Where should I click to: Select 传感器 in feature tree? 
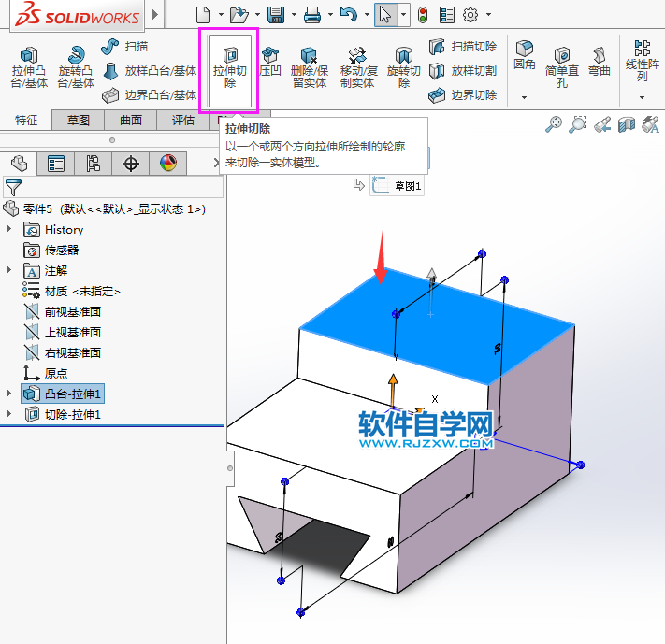pos(51,250)
